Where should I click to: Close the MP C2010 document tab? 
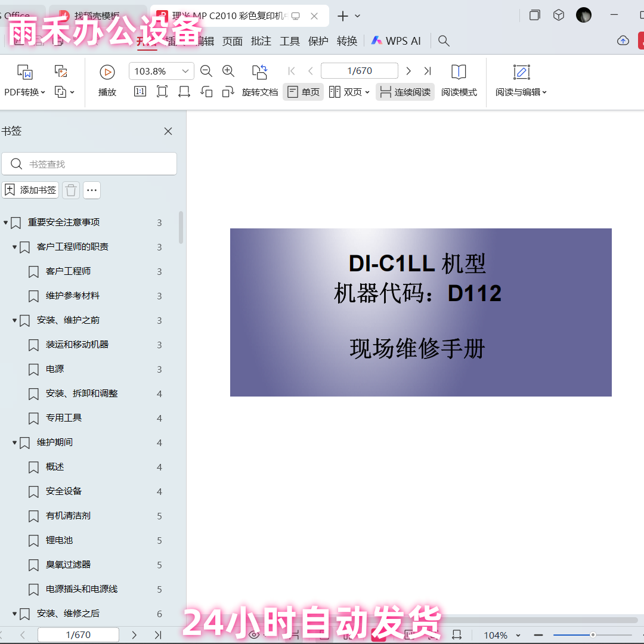click(x=314, y=16)
